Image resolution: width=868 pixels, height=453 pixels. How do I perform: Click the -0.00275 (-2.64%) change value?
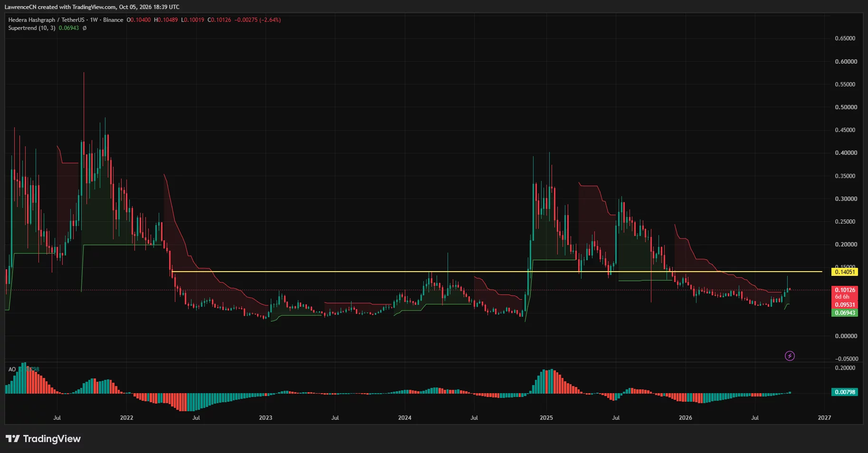[258, 20]
